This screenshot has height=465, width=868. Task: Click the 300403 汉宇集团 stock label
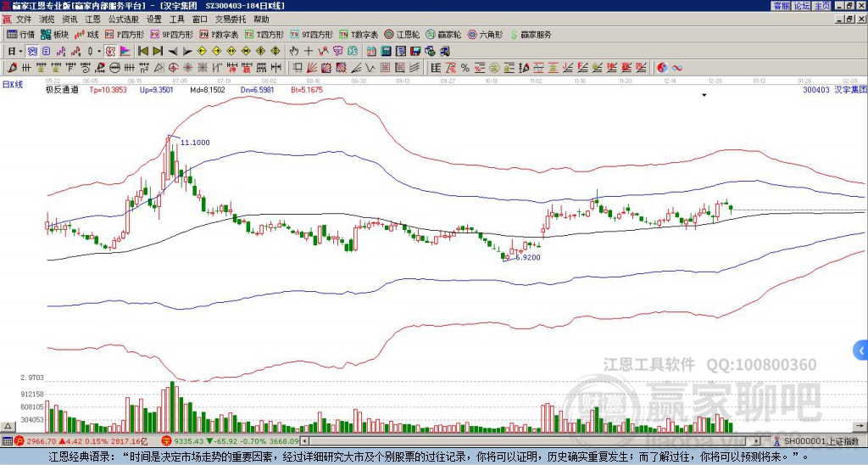(834, 89)
